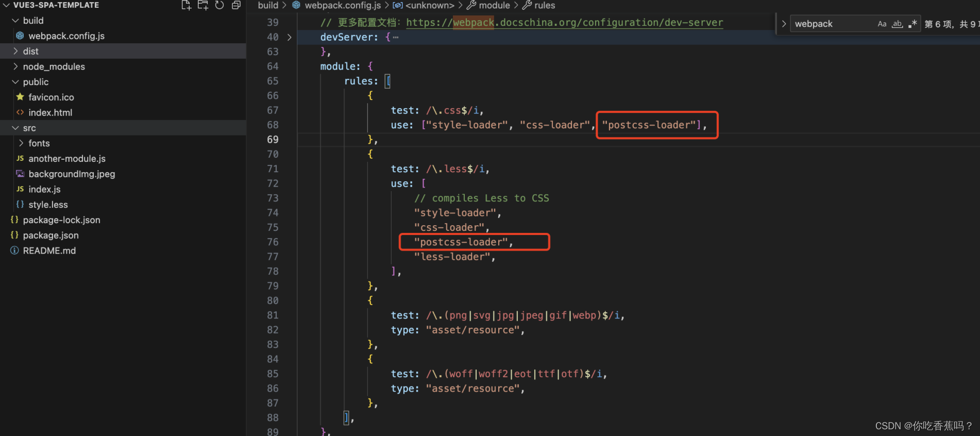Click line number 69 in the gutter
Screen dimensions: 980x436
(273, 140)
